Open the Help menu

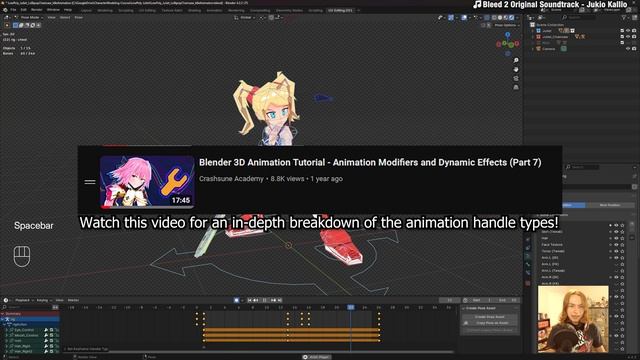click(x=68, y=9)
